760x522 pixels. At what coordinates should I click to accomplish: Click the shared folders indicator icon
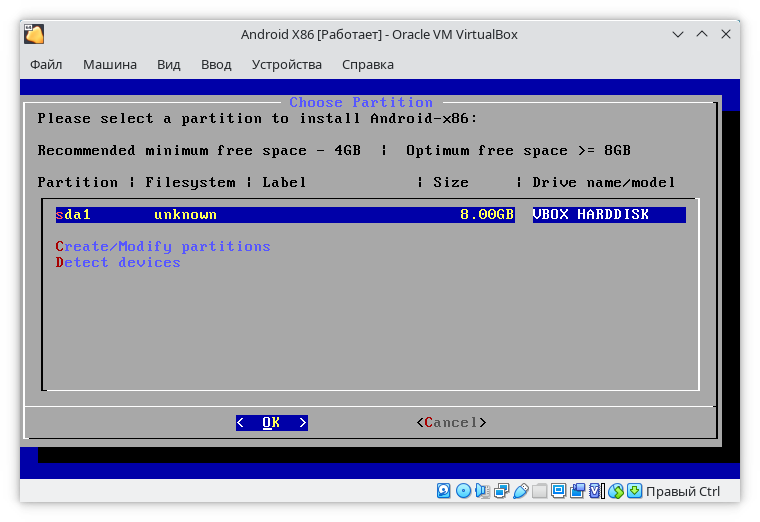click(540, 491)
